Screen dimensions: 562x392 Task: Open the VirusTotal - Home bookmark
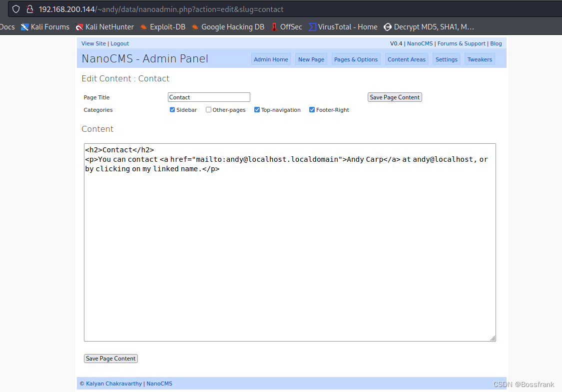click(x=343, y=27)
